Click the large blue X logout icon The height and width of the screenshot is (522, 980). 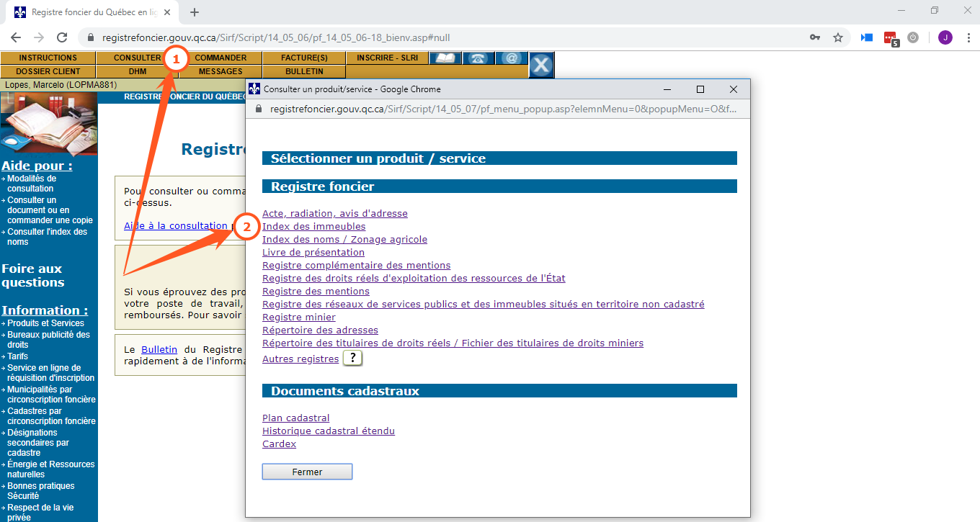click(541, 66)
